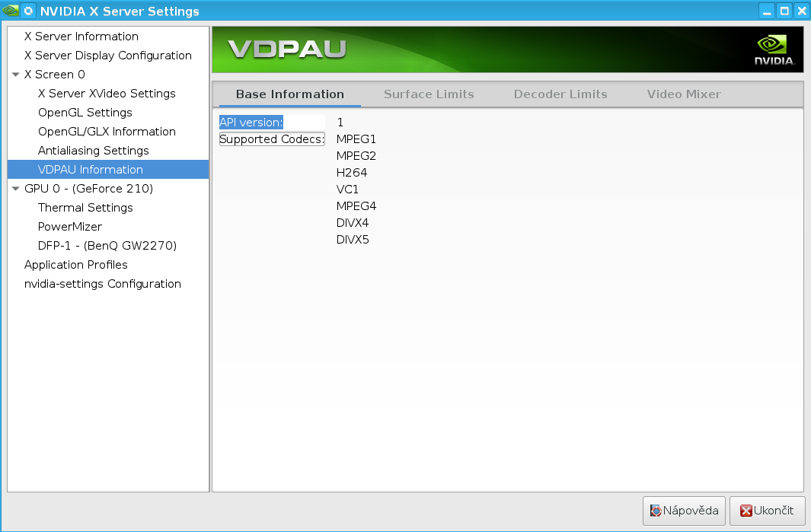The width and height of the screenshot is (811, 532).
Task: Click the highlighted API version label
Action: click(251, 123)
